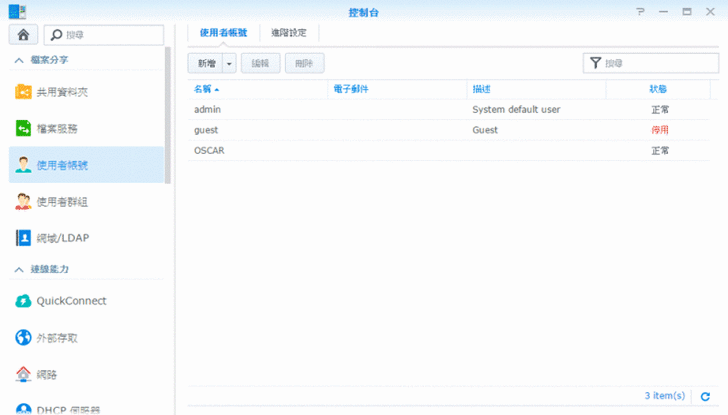Image resolution: width=728 pixels, height=415 pixels.
Task: Switch to the 進階設定 tab
Action: point(289,33)
